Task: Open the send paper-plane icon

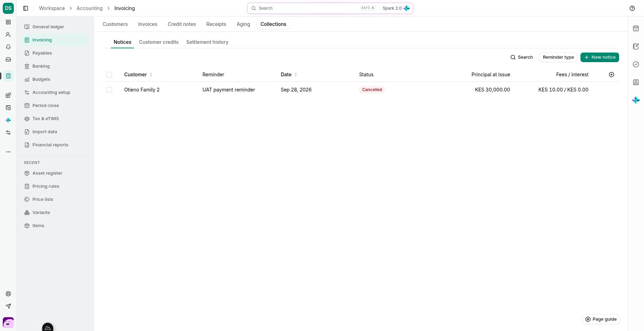Action: point(8,306)
